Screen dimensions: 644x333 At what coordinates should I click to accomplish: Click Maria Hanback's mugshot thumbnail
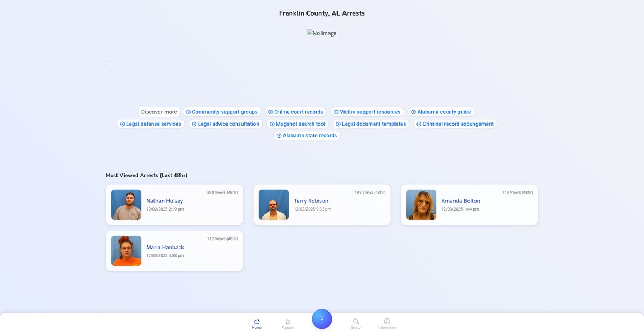point(126,251)
